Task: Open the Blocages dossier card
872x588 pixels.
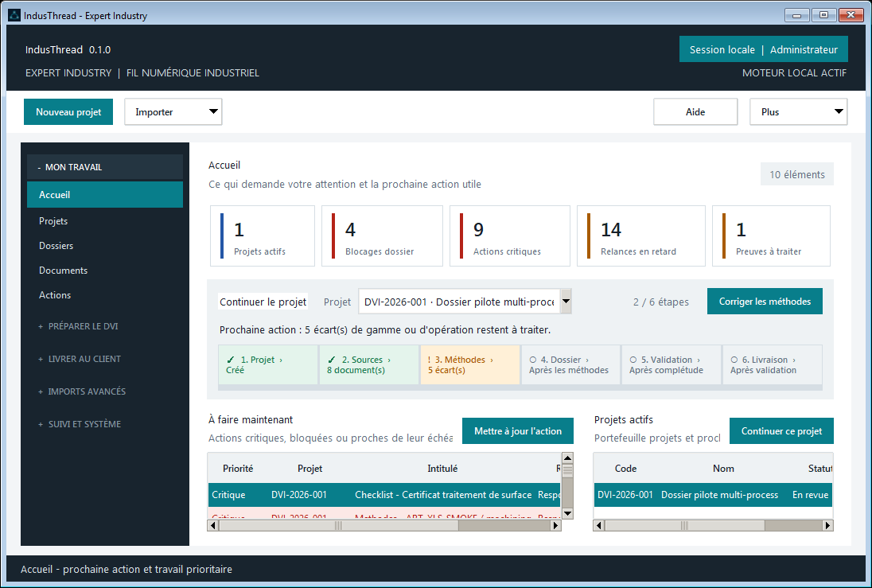Action: (x=382, y=236)
